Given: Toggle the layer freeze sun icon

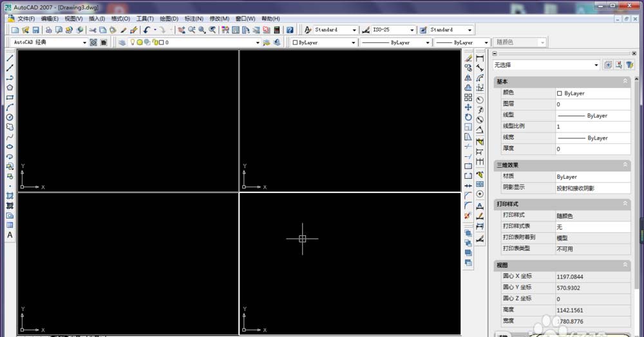Looking at the screenshot, I should pyautogui.click(x=140, y=42).
